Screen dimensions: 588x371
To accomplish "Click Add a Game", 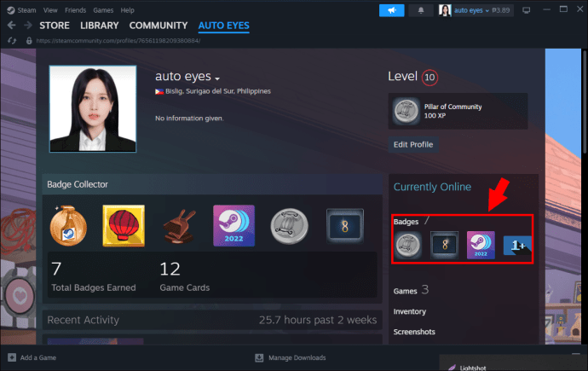I will [x=32, y=357].
